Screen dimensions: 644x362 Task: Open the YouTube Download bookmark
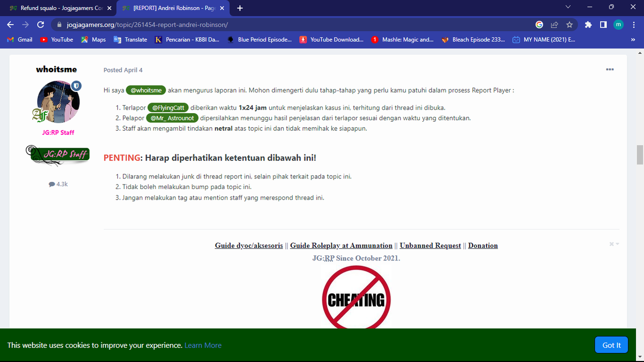click(332, 39)
